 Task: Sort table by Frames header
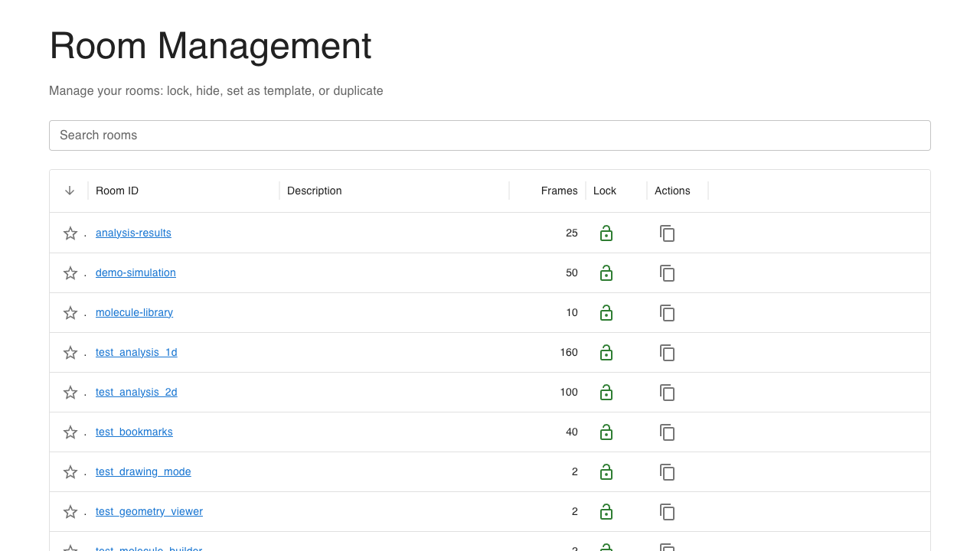click(x=560, y=191)
